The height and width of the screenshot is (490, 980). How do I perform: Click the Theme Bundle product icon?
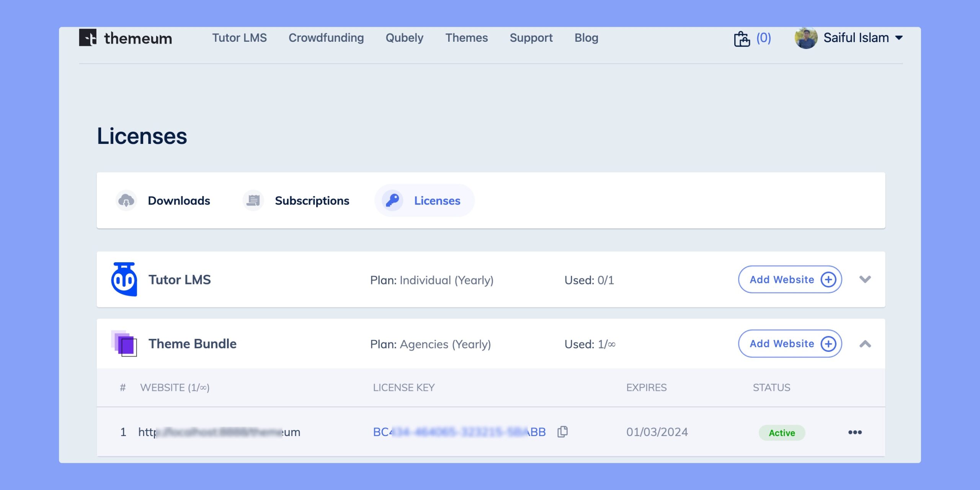click(x=124, y=343)
